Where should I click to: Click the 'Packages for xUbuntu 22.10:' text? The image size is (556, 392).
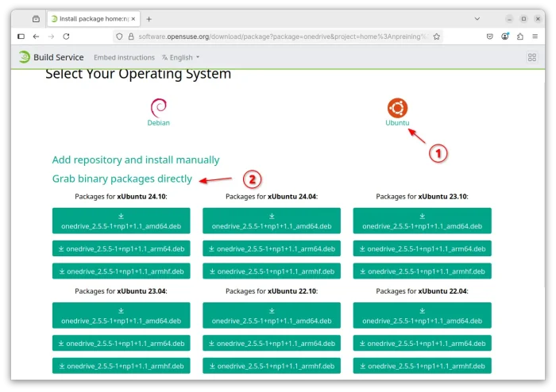click(272, 291)
